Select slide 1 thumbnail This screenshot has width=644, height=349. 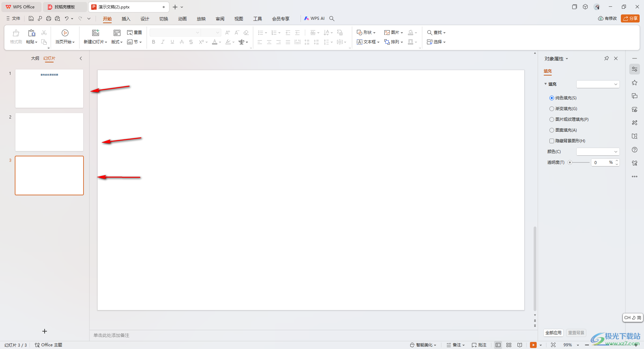pyautogui.click(x=49, y=89)
